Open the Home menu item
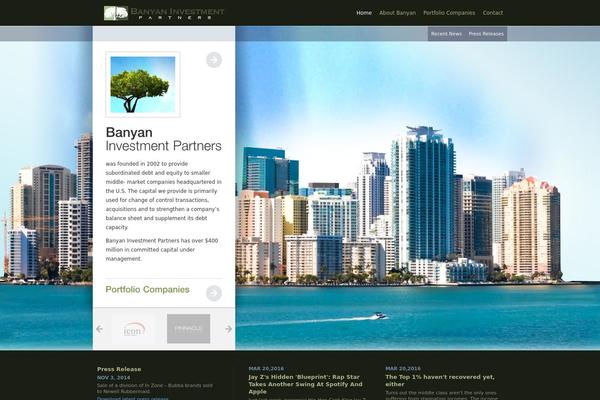The image size is (600, 400). [364, 13]
